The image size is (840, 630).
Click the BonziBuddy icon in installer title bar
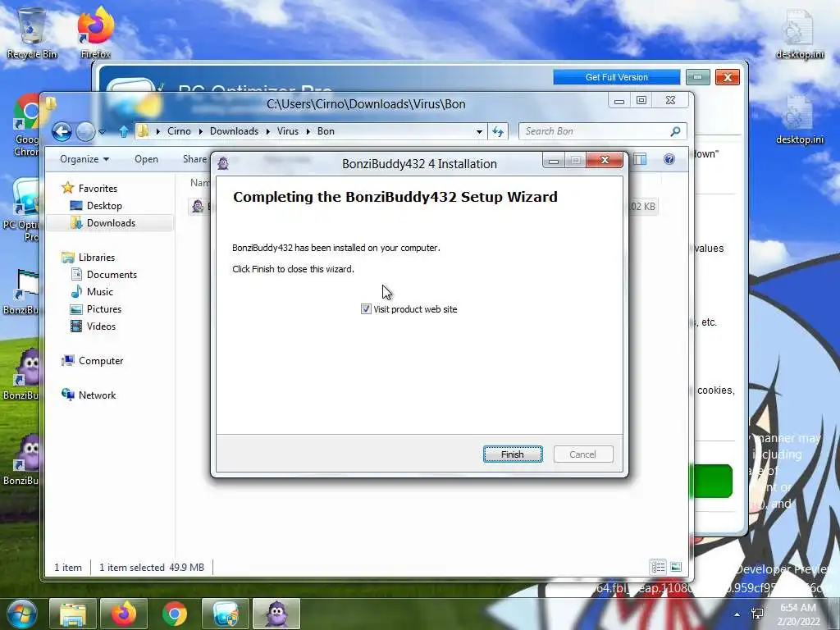[223, 163]
